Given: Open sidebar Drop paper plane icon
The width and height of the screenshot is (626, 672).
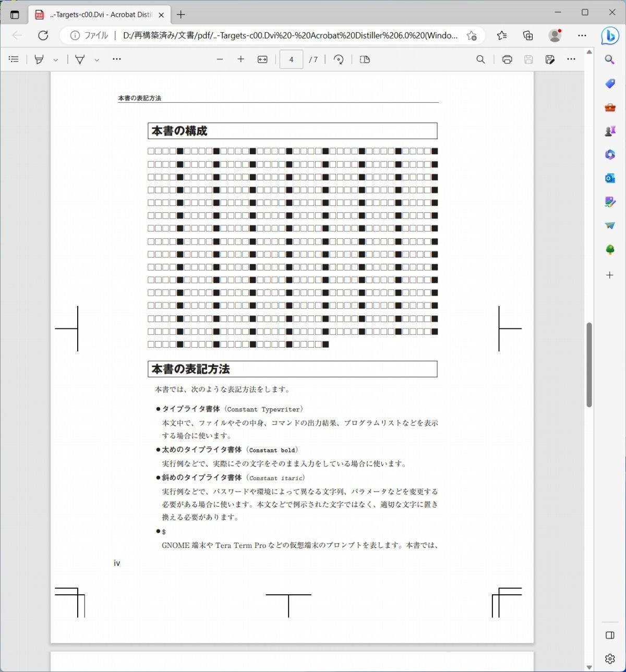Looking at the screenshot, I should pyautogui.click(x=610, y=226).
